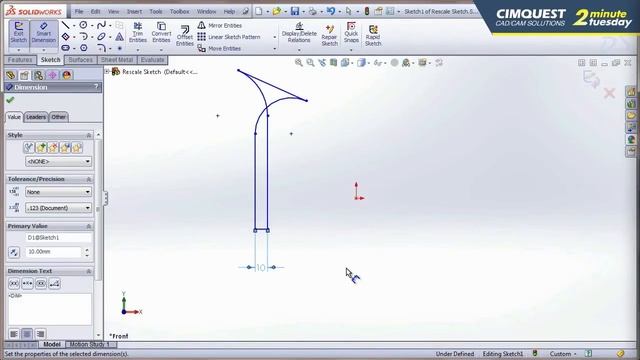
Task: Click Move Entities
Action: click(x=219, y=49)
